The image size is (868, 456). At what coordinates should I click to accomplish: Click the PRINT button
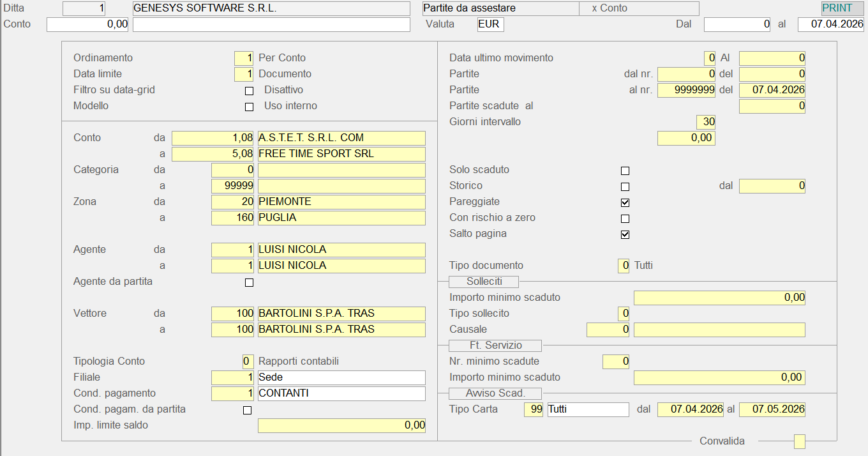(837, 8)
